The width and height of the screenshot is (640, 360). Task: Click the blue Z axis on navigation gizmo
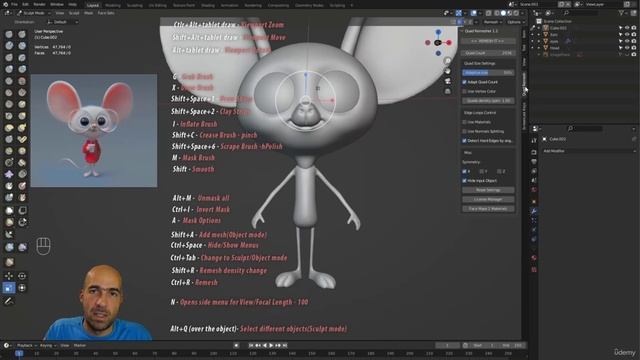click(438, 32)
